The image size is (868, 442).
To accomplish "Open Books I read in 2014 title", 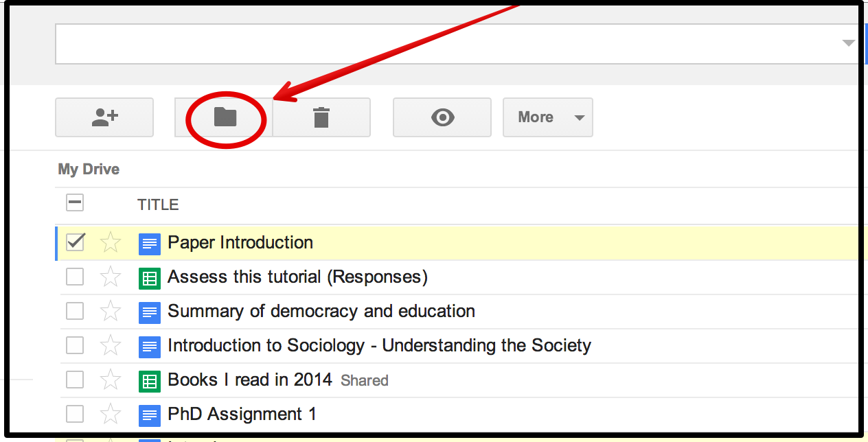I will tap(250, 380).
